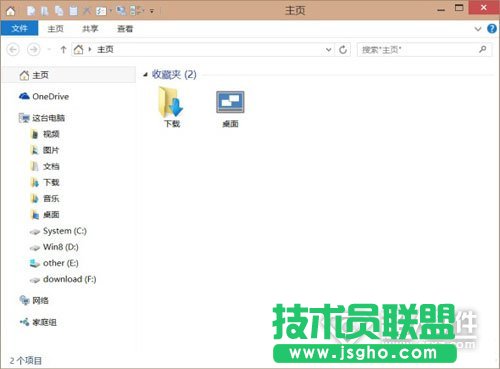Image resolution: width=500 pixels, height=369 pixels.
Task: Switch to the 查看 ribbon tab
Action: (125, 29)
